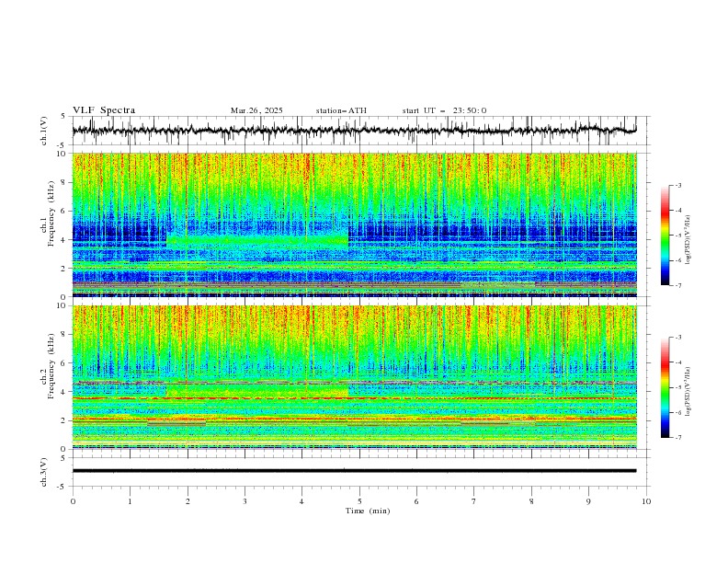Click the time axis tick label '10'
Screen dimensions: 728x563
pos(646,501)
